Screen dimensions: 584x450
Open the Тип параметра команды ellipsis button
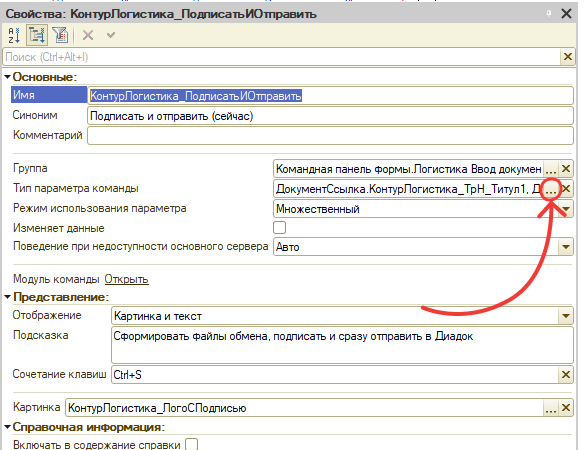click(x=550, y=189)
